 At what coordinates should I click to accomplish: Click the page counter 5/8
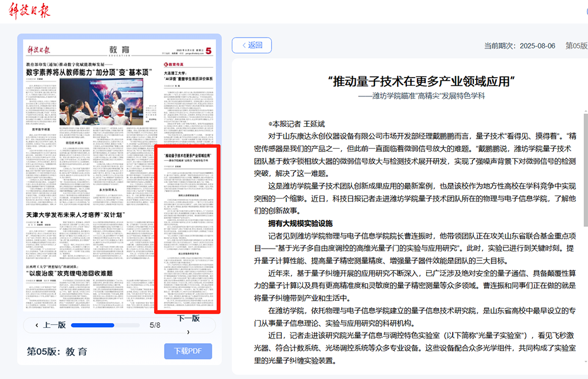[x=155, y=326]
